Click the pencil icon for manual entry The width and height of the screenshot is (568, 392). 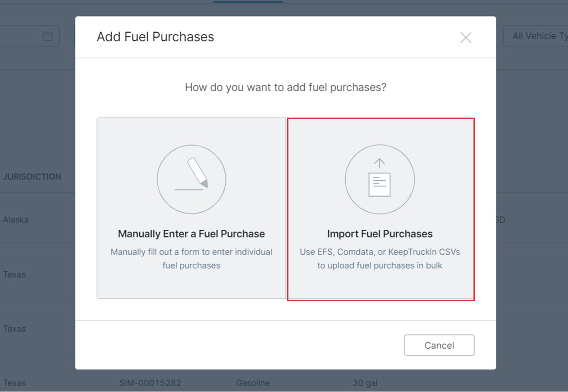click(191, 179)
